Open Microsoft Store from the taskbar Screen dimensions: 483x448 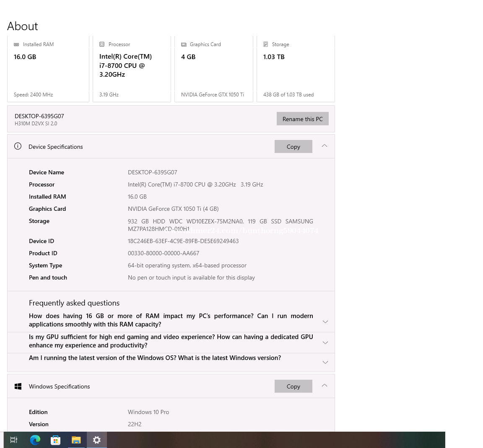55,440
